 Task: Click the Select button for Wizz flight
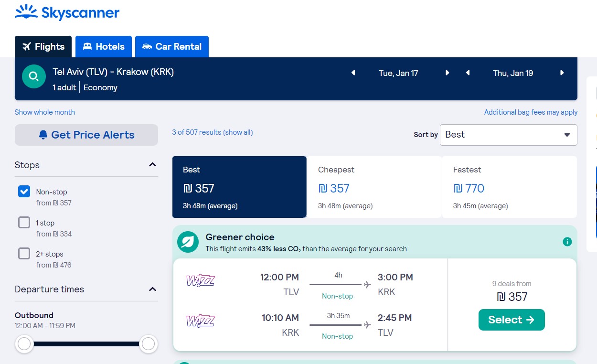point(512,320)
